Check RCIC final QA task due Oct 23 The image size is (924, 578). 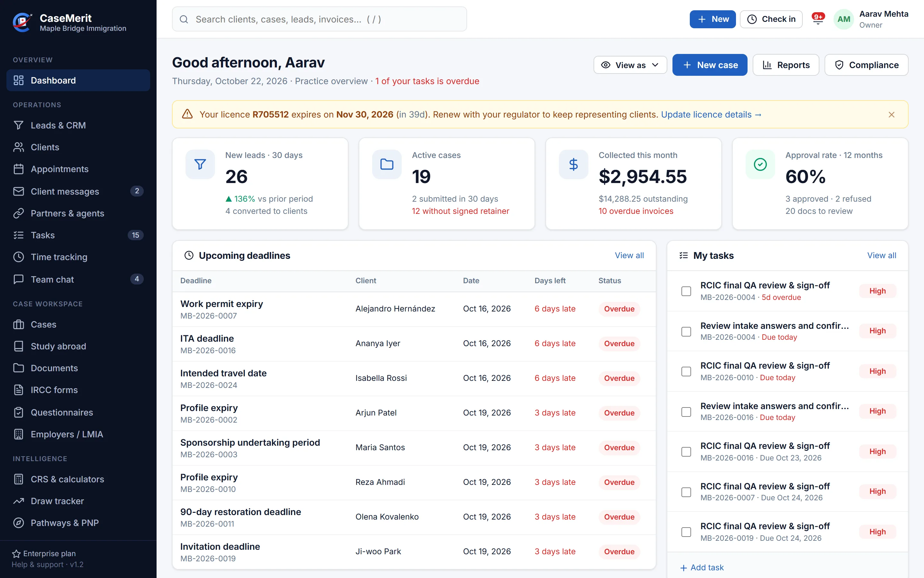[x=686, y=452]
